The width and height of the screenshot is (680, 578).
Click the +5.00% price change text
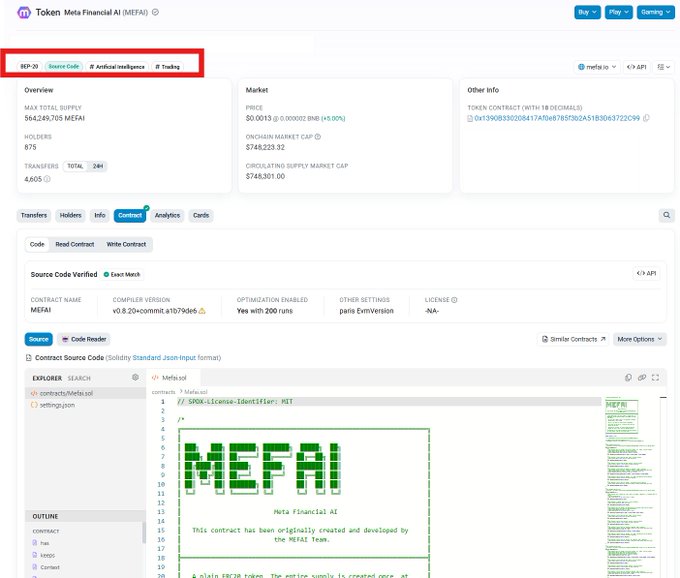pos(333,118)
